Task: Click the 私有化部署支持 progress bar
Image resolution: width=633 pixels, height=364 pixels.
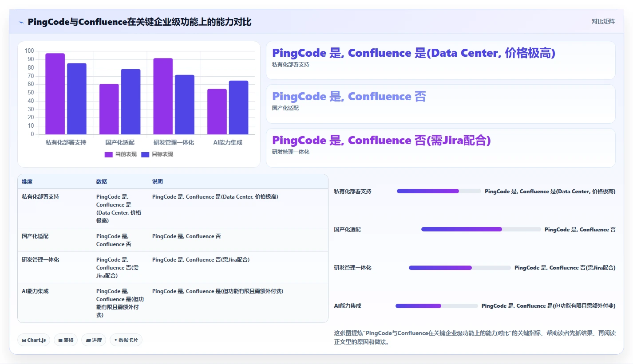Action: (439, 191)
